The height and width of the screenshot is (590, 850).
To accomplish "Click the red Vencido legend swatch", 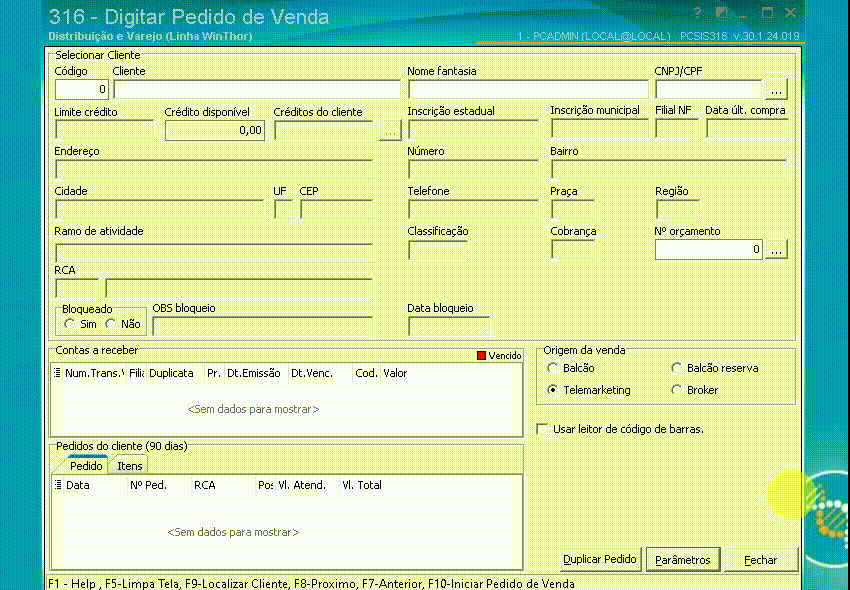I will pos(481,356).
